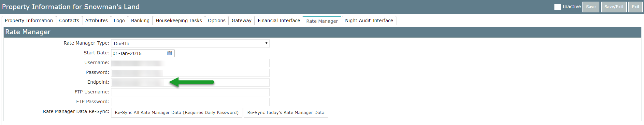Open the Contacts tab
The width and height of the screenshot is (644, 125).
pos(69,21)
